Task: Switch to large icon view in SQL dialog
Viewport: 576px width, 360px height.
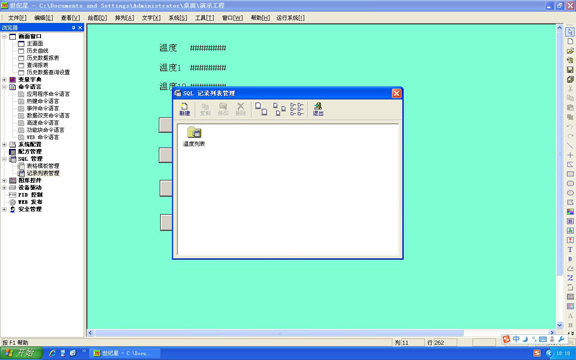Action: pyautogui.click(x=261, y=109)
